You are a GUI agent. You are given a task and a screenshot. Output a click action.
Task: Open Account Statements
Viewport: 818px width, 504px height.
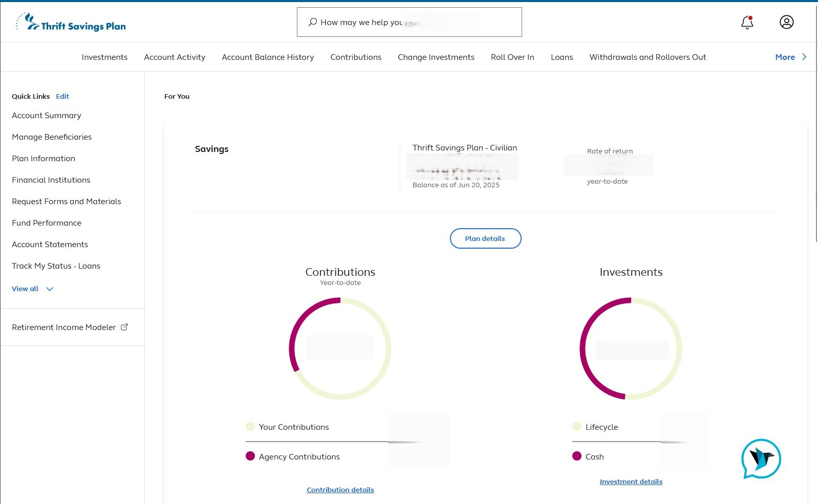click(50, 245)
